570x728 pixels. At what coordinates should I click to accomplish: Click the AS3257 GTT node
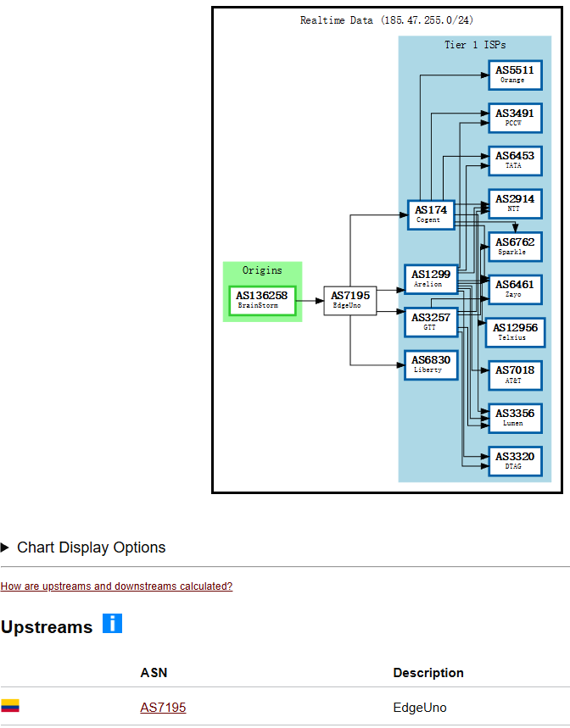pos(431,322)
